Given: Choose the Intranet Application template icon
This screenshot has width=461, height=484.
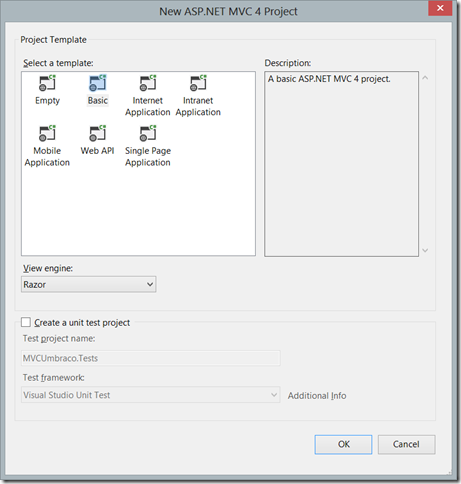Looking at the screenshot, I should [x=198, y=83].
